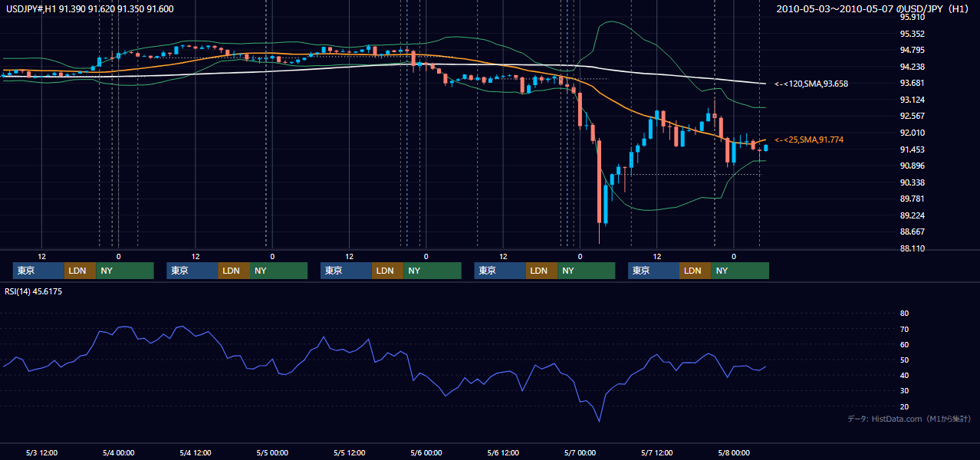Click the 5/7 00:00 time axis label

tap(580, 453)
